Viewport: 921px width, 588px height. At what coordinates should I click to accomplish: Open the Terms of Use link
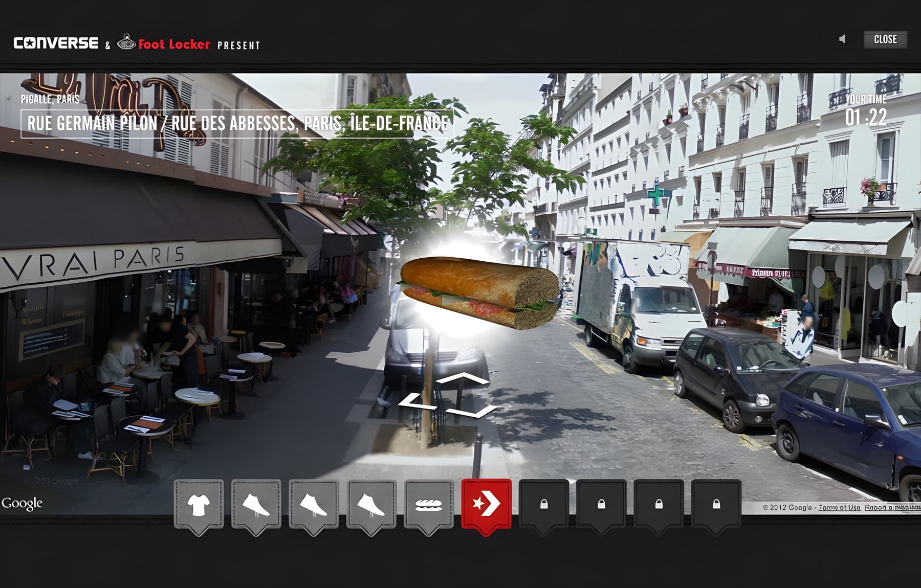[x=839, y=508]
